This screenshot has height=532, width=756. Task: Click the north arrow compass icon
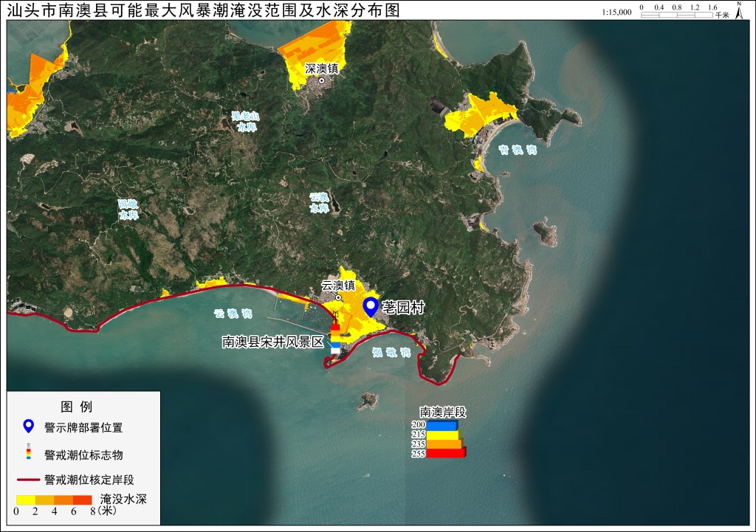(739, 10)
